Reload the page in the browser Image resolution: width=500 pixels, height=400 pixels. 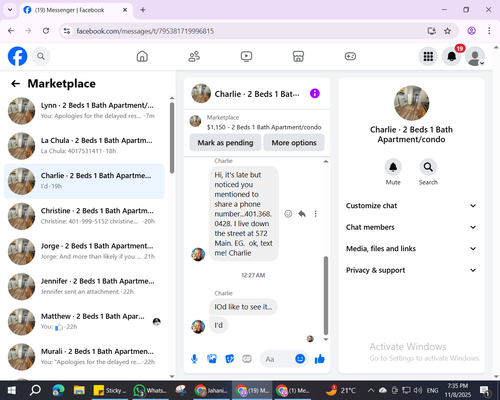pyautogui.click(x=46, y=31)
